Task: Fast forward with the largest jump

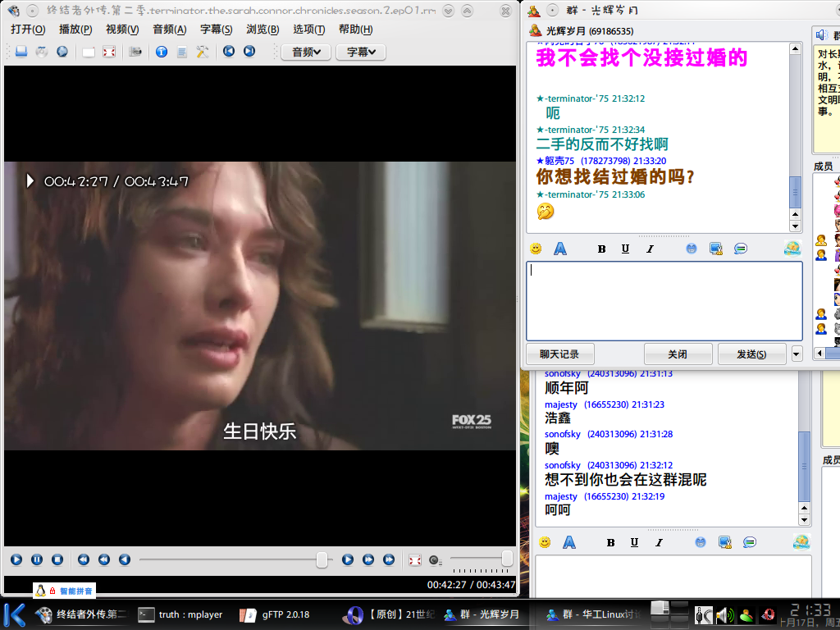Action: (388, 559)
